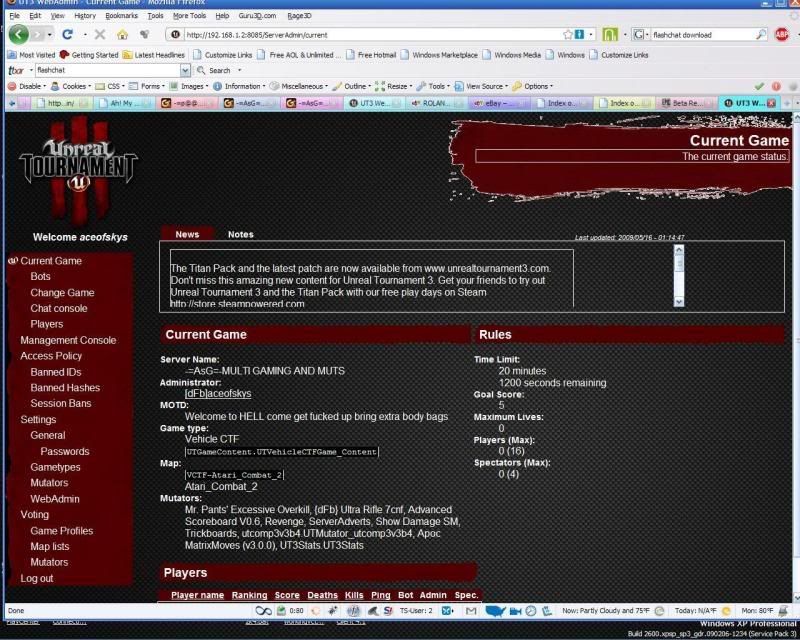800x640 pixels.
Task: Click the clock icon in status bar
Action: [531, 610]
